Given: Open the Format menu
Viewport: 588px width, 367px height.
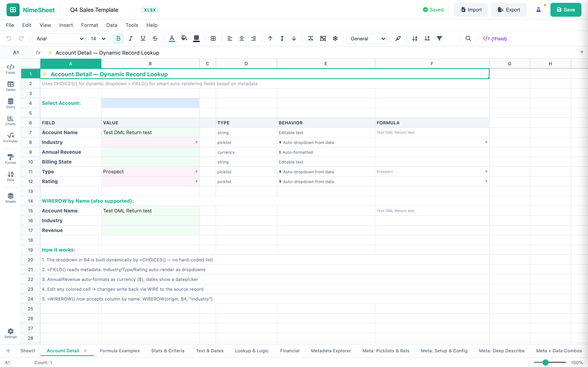Looking at the screenshot, I should click(89, 25).
